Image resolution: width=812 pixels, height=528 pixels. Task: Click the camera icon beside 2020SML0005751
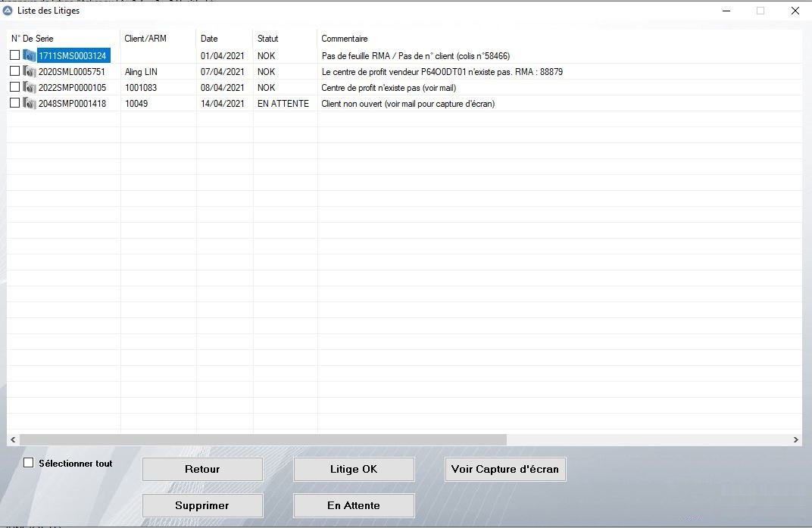tap(30, 72)
